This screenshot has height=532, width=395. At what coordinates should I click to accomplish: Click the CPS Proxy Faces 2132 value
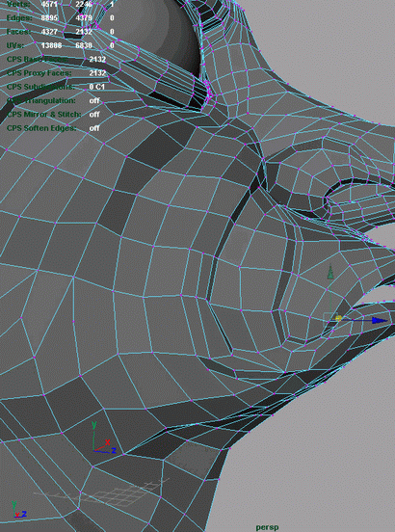point(97,73)
